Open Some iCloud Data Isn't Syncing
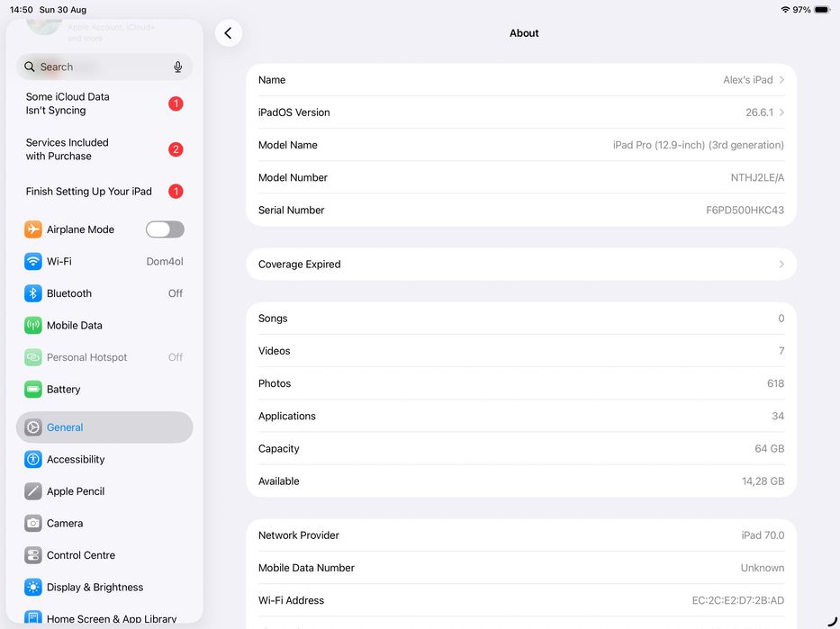This screenshot has width=840, height=629. click(x=104, y=103)
